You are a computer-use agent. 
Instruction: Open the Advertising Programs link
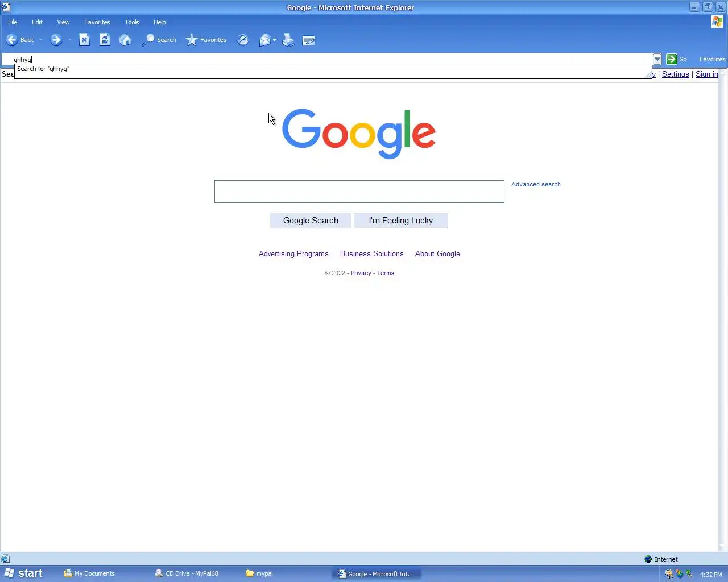[293, 253]
